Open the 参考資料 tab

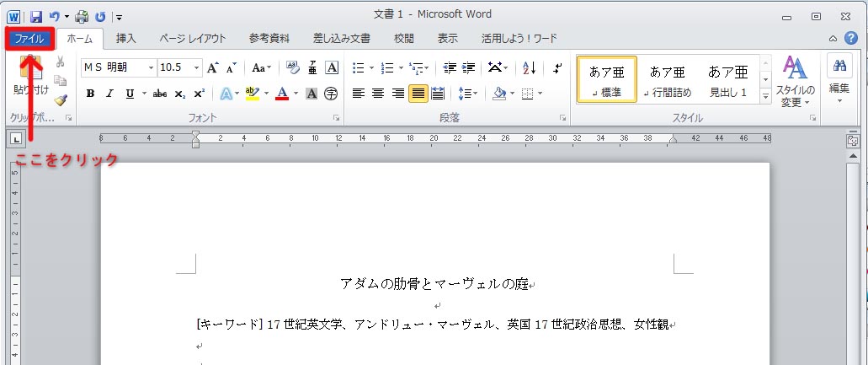point(269,39)
